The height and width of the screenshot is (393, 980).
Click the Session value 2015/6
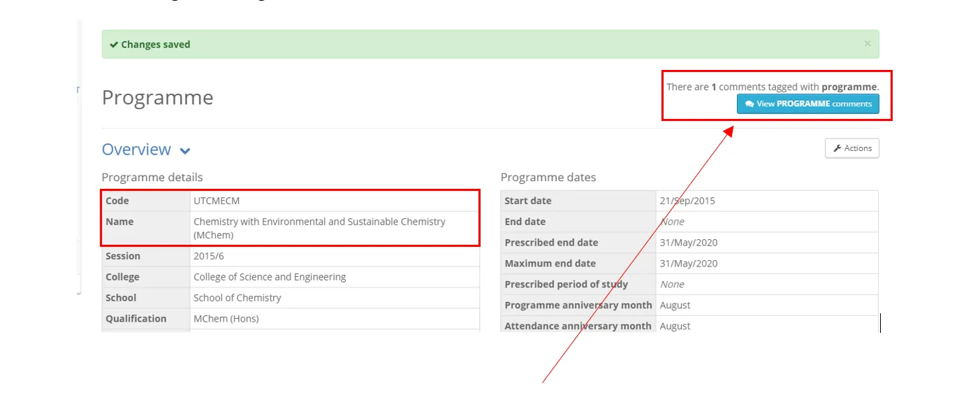[x=209, y=256]
